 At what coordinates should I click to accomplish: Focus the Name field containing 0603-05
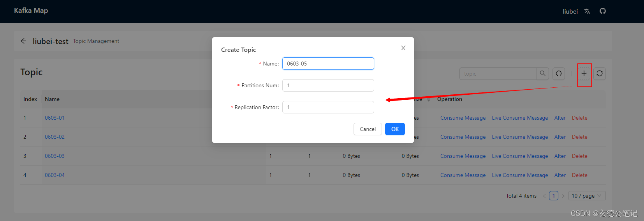pos(328,64)
